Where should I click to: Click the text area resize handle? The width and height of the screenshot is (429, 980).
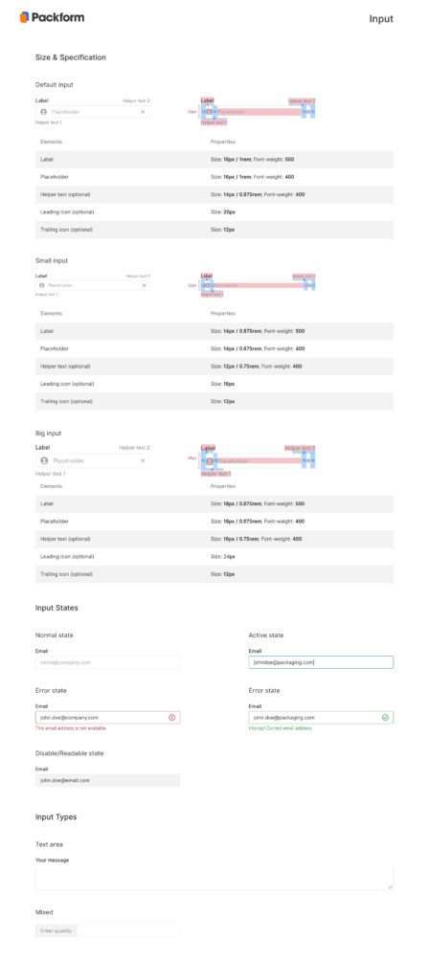point(390,886)
